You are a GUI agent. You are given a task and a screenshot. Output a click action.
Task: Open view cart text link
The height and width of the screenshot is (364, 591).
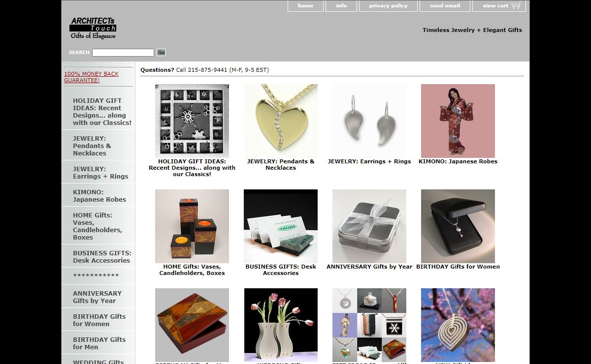pyautogui.click(x=495, y=6)
